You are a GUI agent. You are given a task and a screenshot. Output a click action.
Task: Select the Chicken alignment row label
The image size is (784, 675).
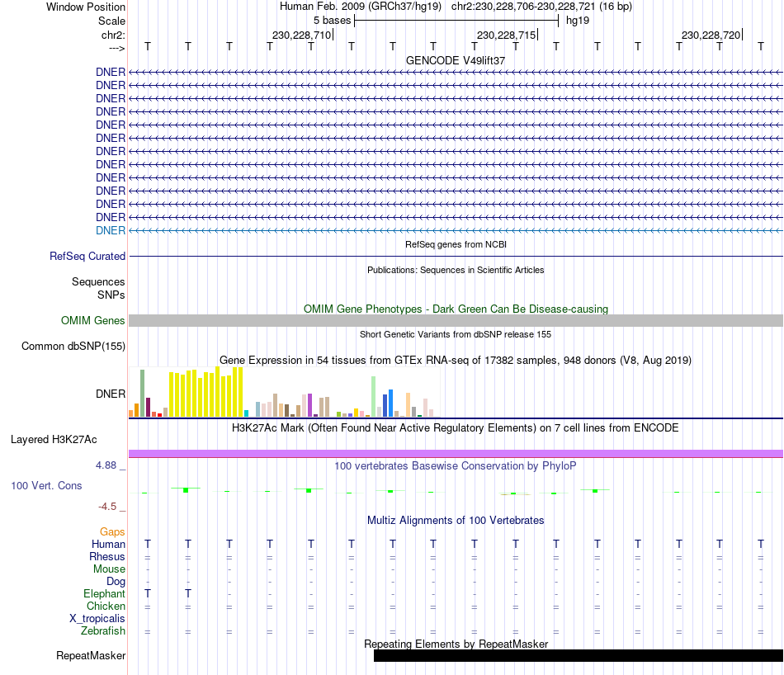[x=106, y=606]
